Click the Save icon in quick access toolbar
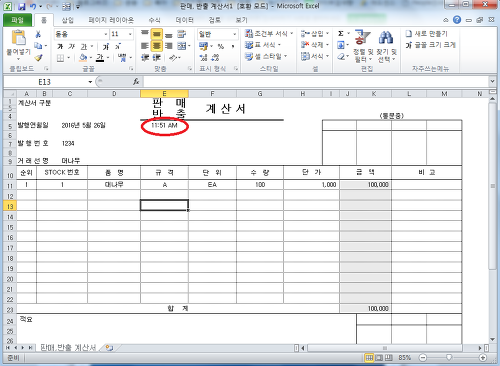Screen dimensions: 500x366 [x=22, y=6]
